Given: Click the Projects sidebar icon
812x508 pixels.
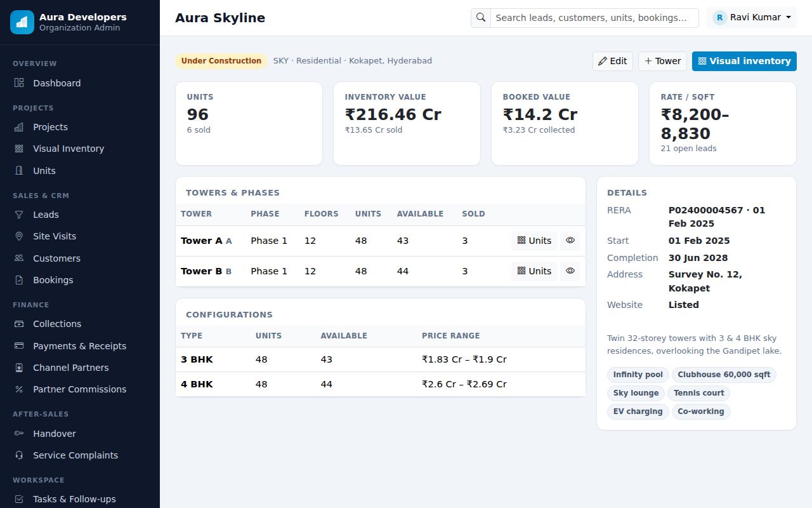Looking at the screenshot, I should pos(19,127).
